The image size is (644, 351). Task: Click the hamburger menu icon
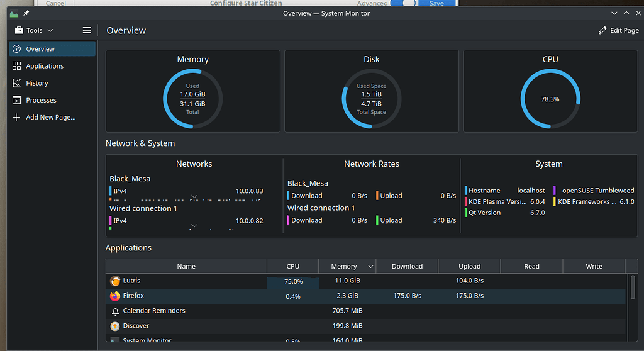point(87,30)
